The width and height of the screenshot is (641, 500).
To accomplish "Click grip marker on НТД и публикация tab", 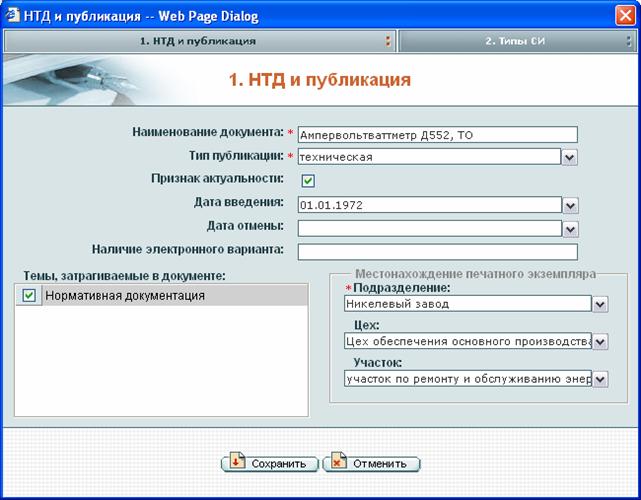I will [388, 41].
